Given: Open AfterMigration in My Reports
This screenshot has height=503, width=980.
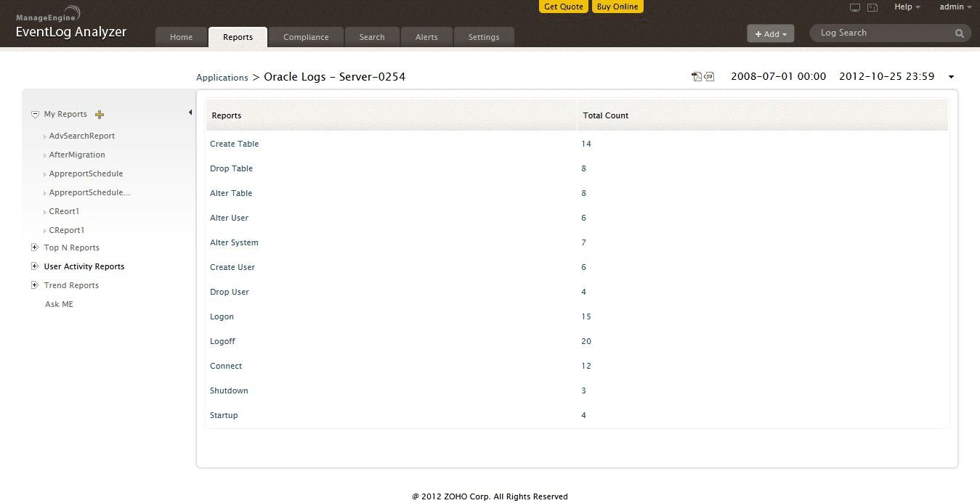Looking at the screenshot, I should click(77, 155).
